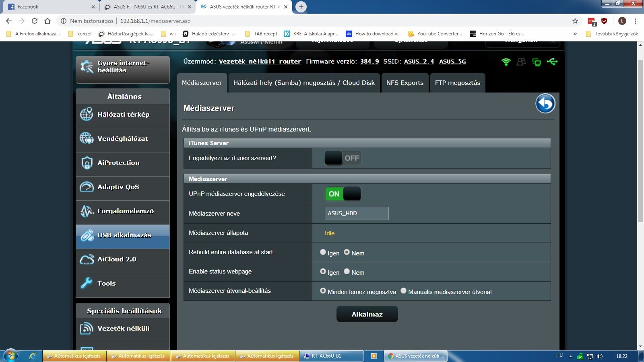Open the Windows Start menu

click(11, 356)
